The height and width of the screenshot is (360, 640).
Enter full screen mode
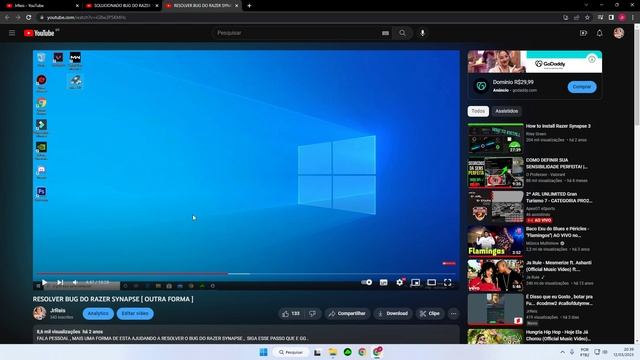(x=448, y=282)
